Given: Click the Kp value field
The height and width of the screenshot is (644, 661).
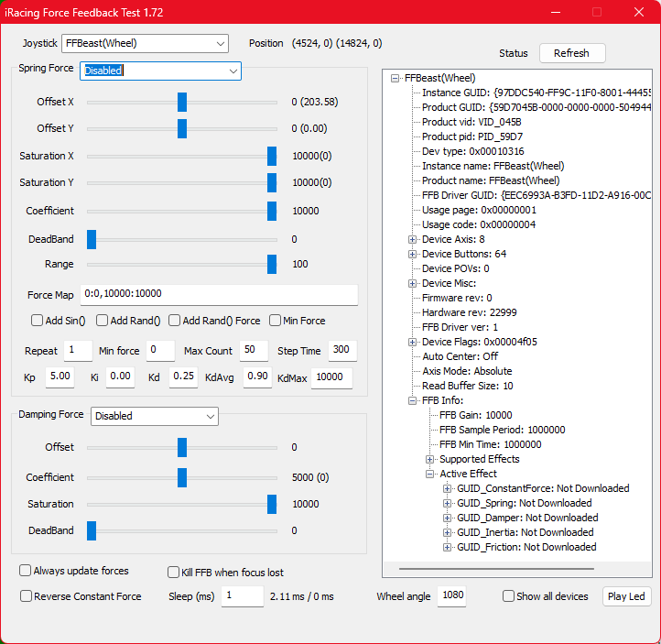Looking at the screenshot, I should click(60, 377).
